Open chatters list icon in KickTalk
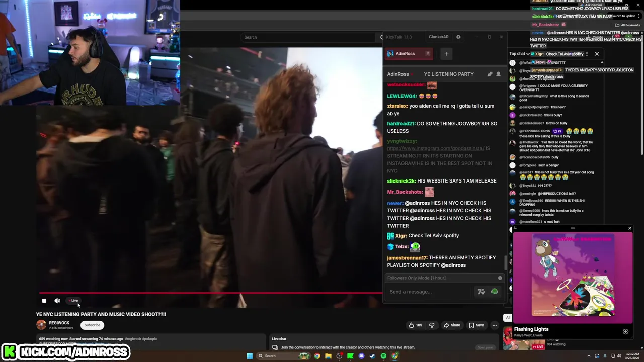The height and width of the screenshot is (362, 644). click(498, 74)
